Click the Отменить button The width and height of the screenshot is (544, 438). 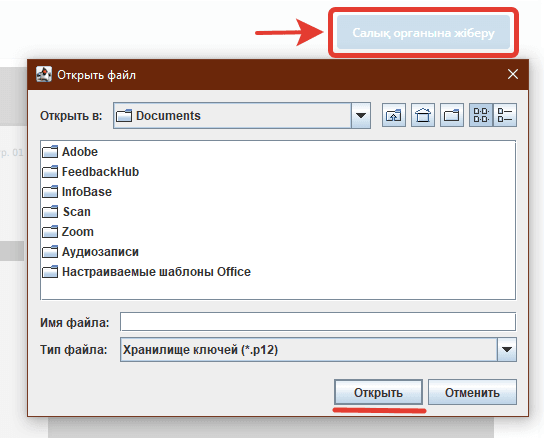[472, 392]
